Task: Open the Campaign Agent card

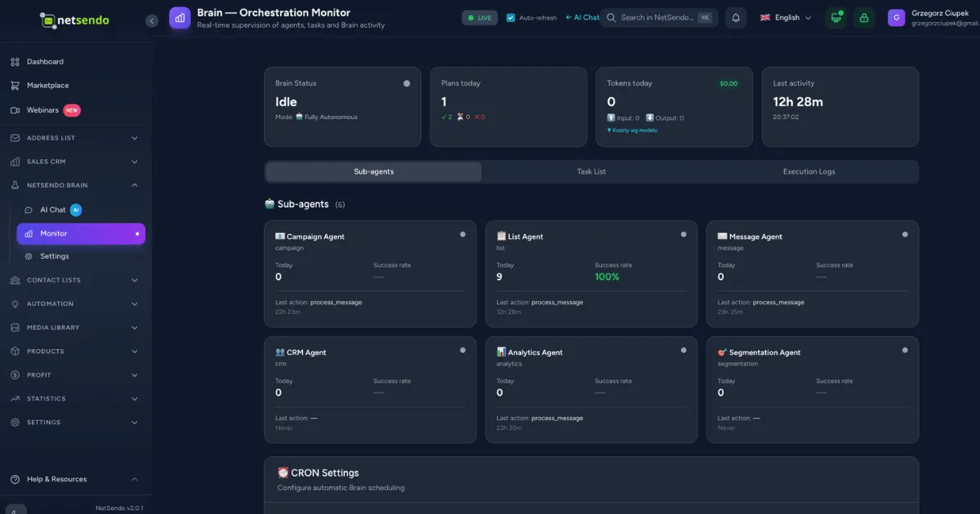Action: click(370, 274)
